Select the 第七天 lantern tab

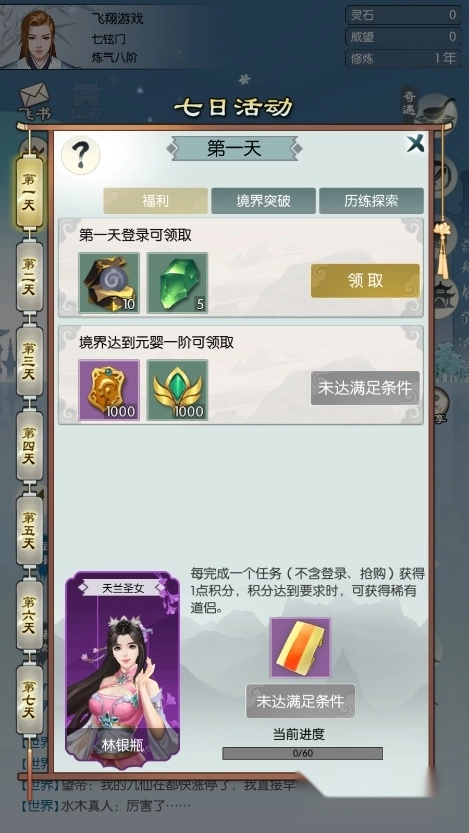click(x=29, y=699)
